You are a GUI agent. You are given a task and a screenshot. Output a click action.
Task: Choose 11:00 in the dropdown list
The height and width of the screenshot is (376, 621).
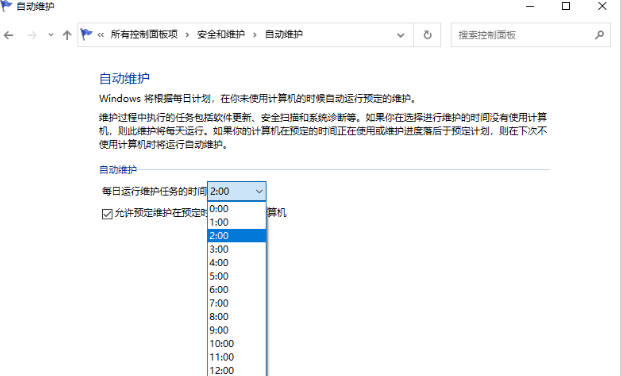coord(237,357)
